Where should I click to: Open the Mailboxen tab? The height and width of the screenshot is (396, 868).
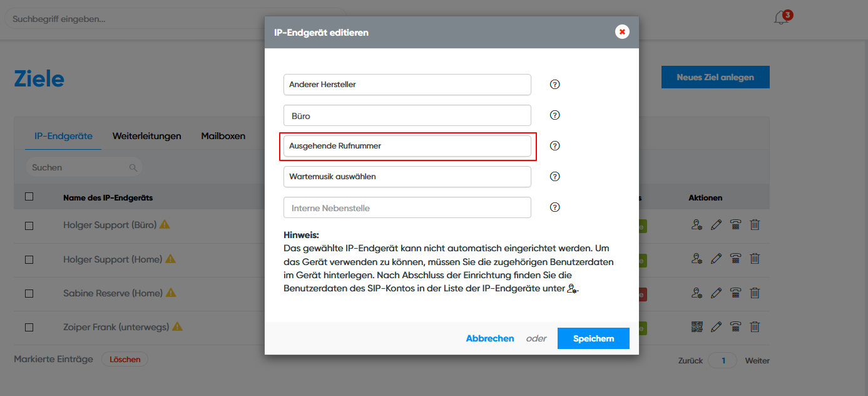pos(223,136)
